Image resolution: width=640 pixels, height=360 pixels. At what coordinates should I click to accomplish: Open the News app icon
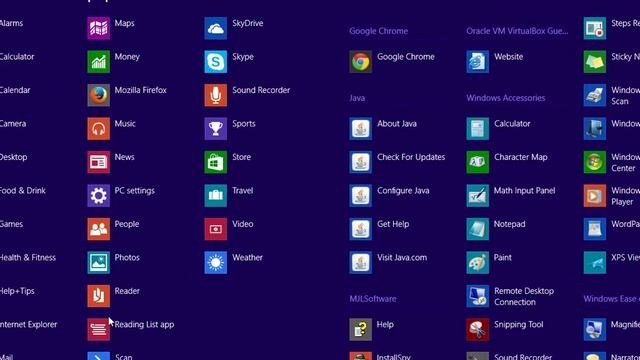click(x=98, y=162)
